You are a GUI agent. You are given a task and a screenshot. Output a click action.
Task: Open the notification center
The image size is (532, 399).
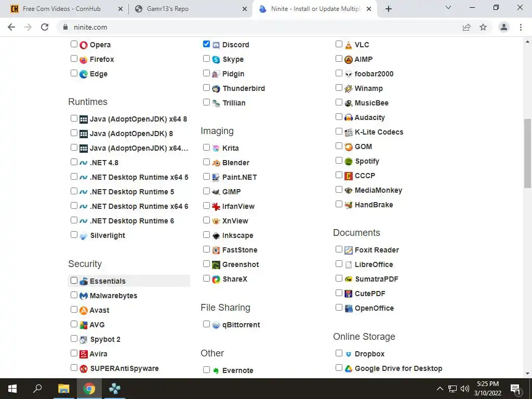coord(515,389)
